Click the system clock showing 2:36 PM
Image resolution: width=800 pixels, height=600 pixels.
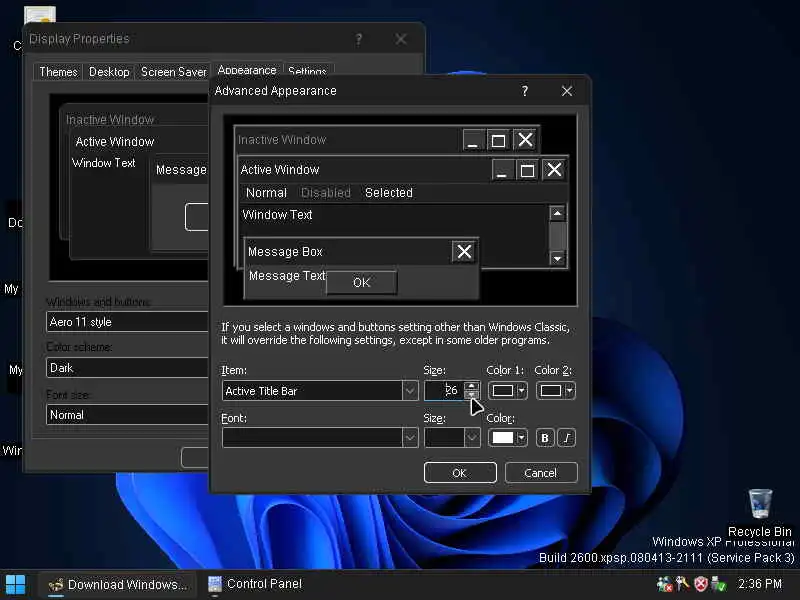click(x=760, y=584)
